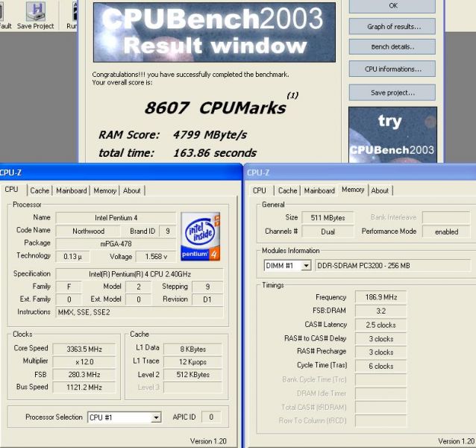Expand the Processor Selection CPU #1 dropdown
476x448 pixels.
(156, 417)
